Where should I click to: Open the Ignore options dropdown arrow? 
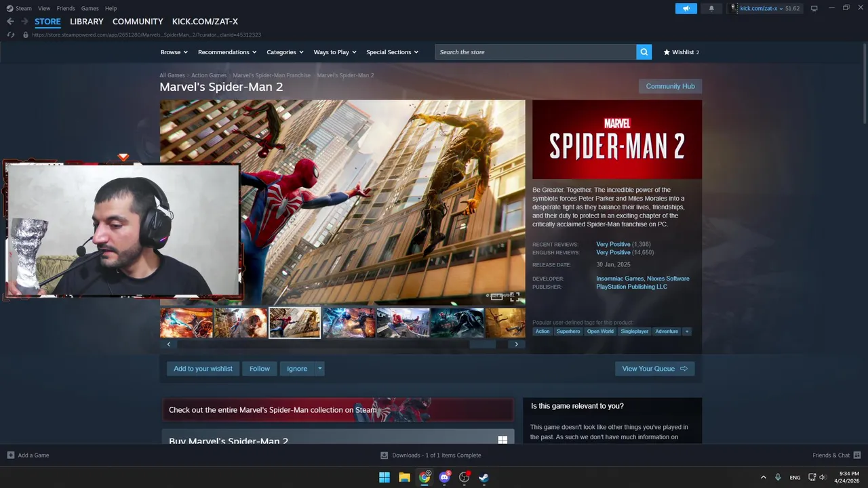tap(319, 369)
